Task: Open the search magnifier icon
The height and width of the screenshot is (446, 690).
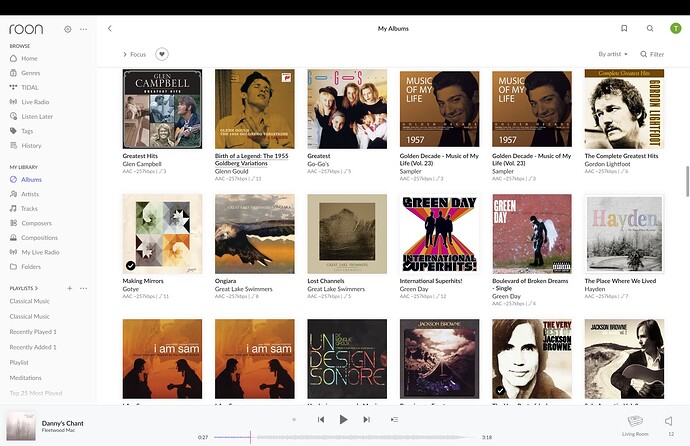Action: [650, 28]
